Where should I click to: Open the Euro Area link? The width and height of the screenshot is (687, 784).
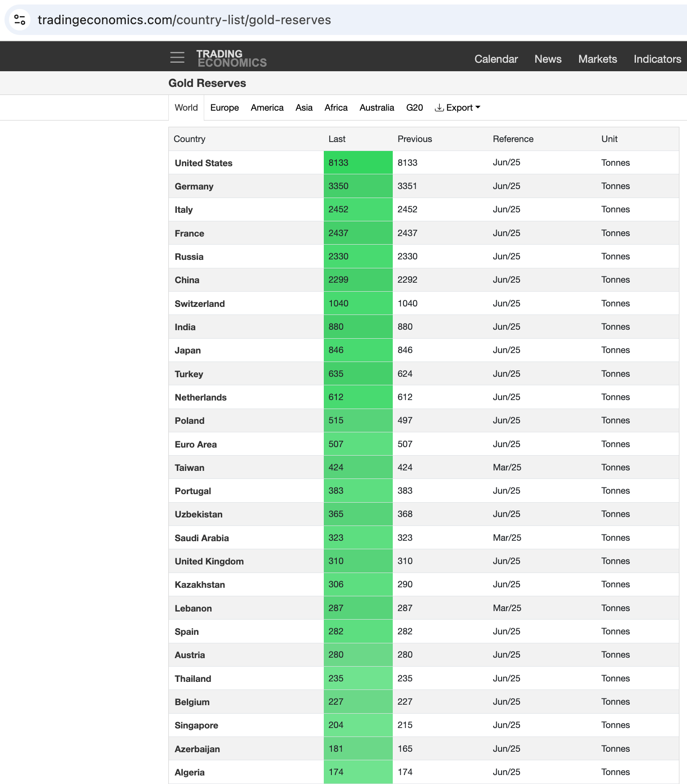(196, 444)
